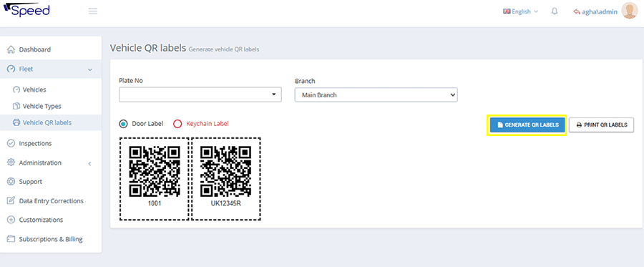Open Vehicle QR labels submenu item

click(x=51, y=122)
